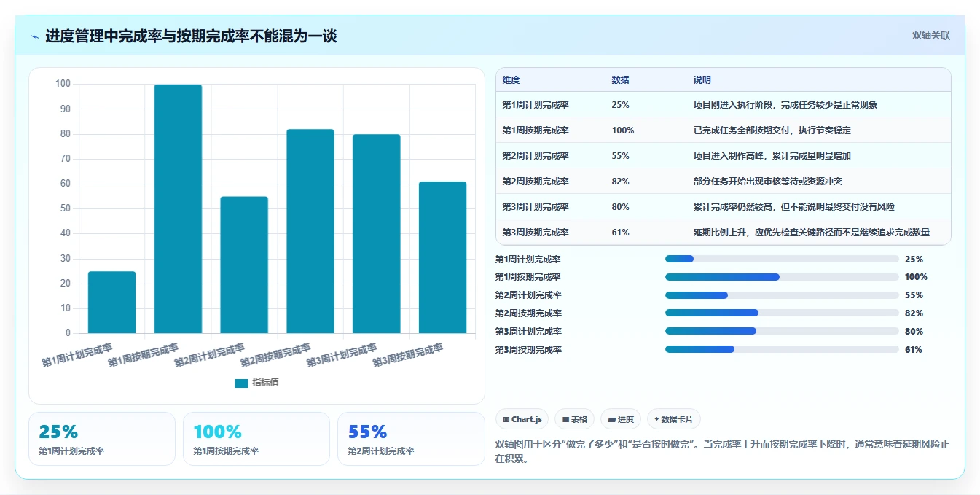980x495 pixels.
Task: Click 第3周计划完成率 in the table's fifth row
Action: click(536, 207)
